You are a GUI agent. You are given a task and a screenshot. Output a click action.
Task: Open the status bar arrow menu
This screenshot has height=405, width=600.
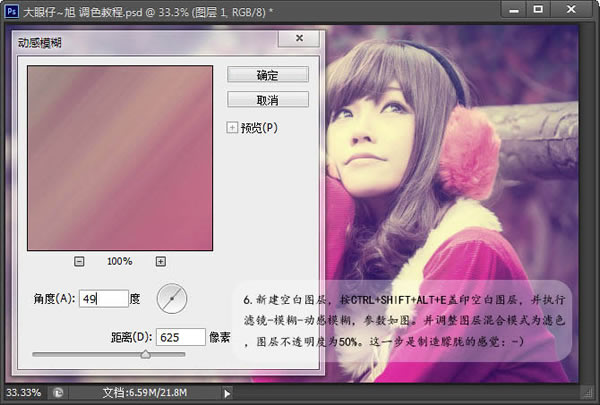coord(227,394)
